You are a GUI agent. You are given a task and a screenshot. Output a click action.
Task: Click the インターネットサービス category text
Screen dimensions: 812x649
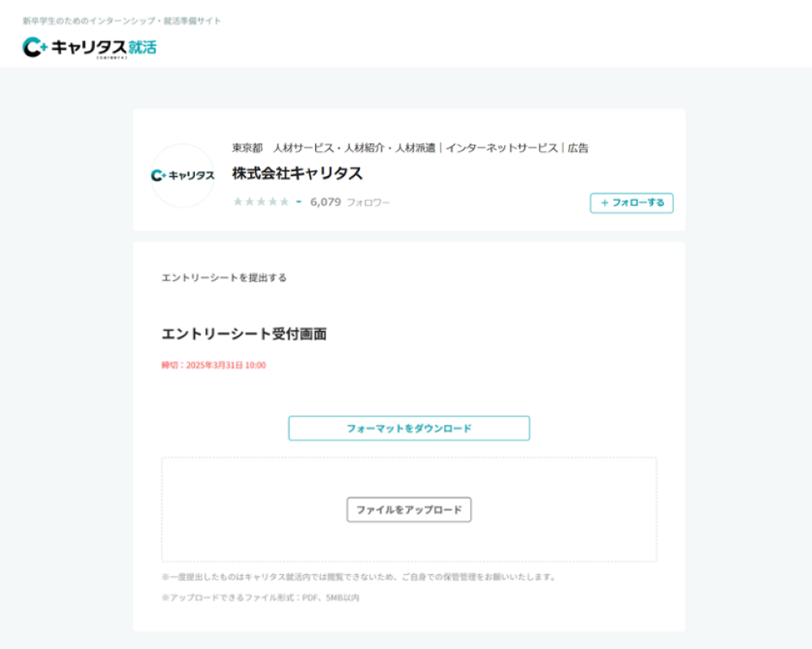[x=501, y=148]
